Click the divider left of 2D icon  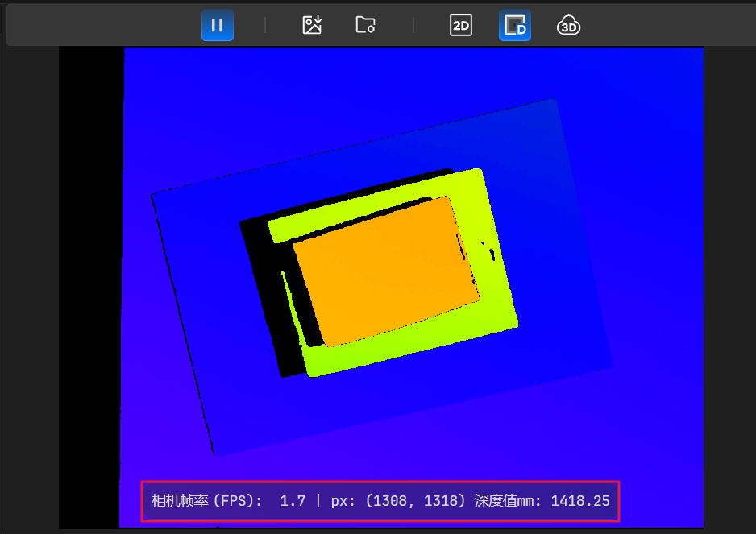tap(413, 26)
